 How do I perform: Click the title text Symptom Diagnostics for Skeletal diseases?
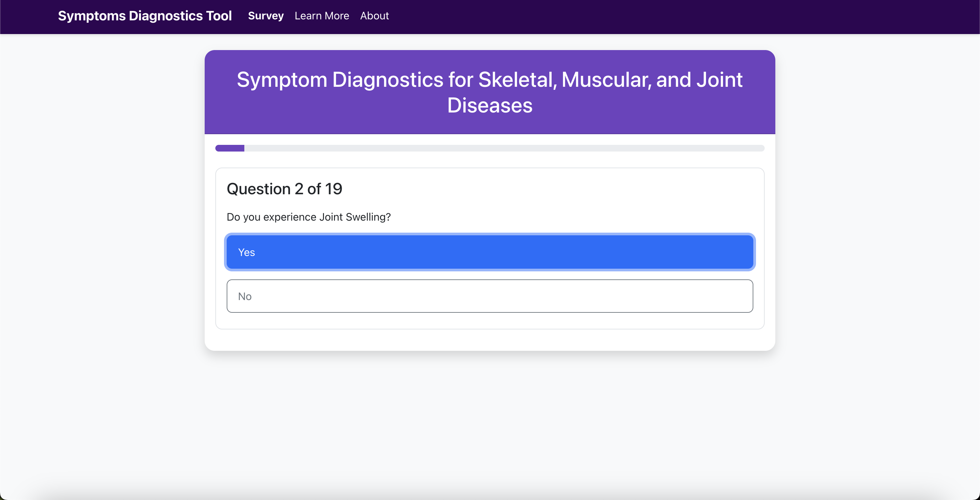tap(490, 79)
